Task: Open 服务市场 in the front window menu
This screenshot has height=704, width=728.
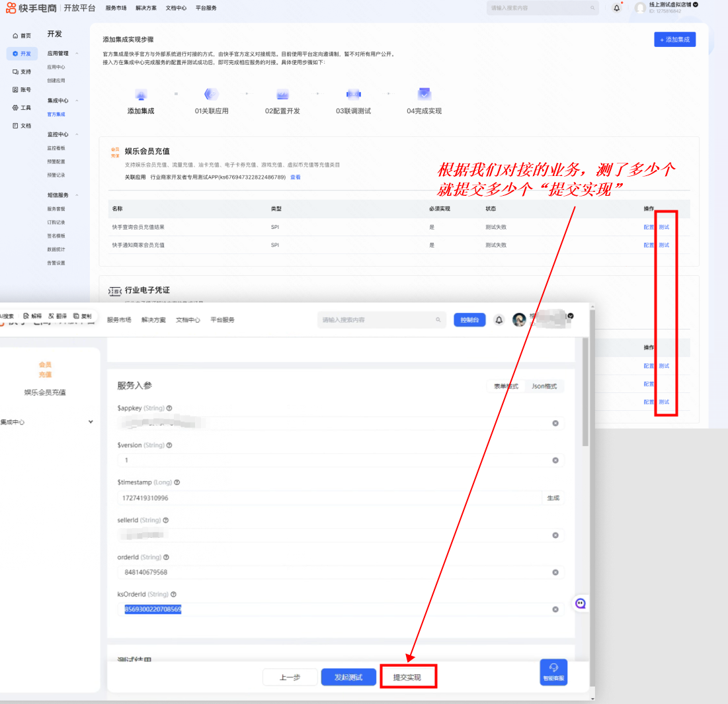Action: (119, 320)
